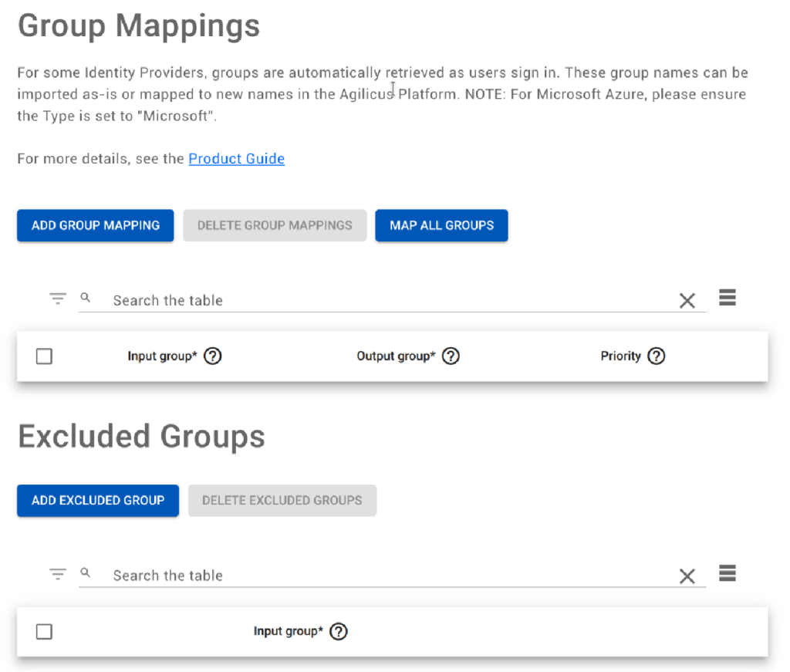Sort by the Priority column header
The width and height of the screenshot is (790, 672).
pos(620,356)
